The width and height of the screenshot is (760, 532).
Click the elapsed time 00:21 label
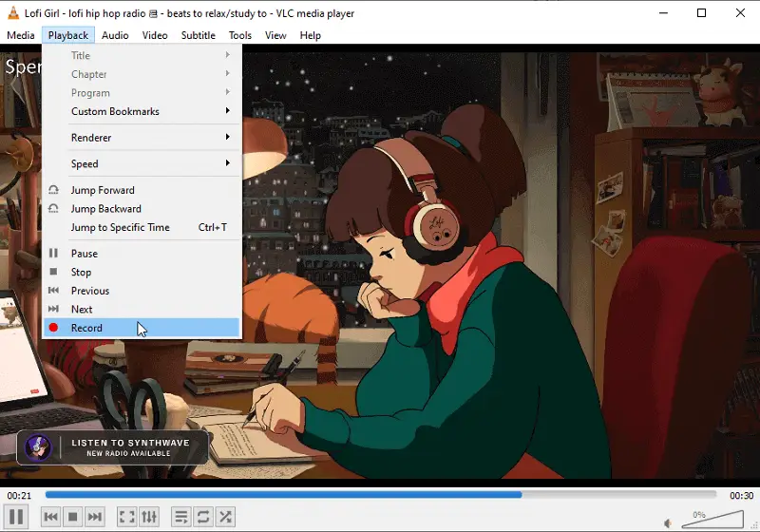click(x=19, y=496)
